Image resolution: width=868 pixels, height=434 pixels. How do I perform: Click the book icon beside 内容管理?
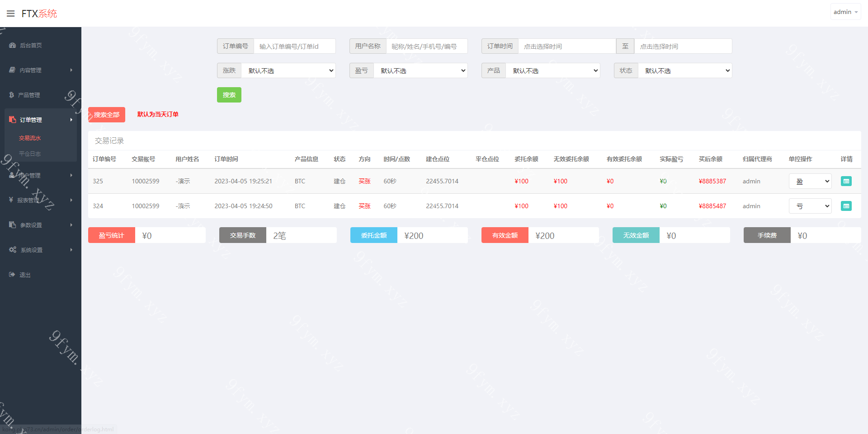point(13,70)
